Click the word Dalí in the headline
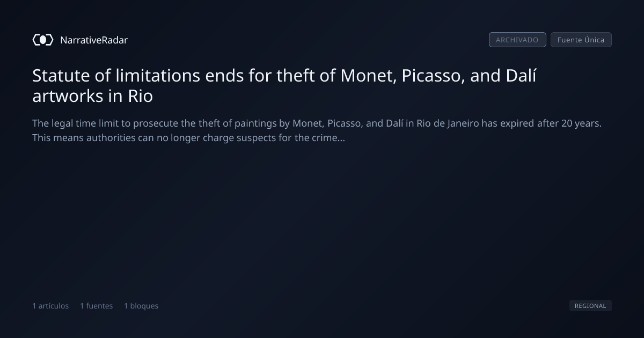Image resolution: width=644 pixels, height=338 pixels. pos(521,76)
